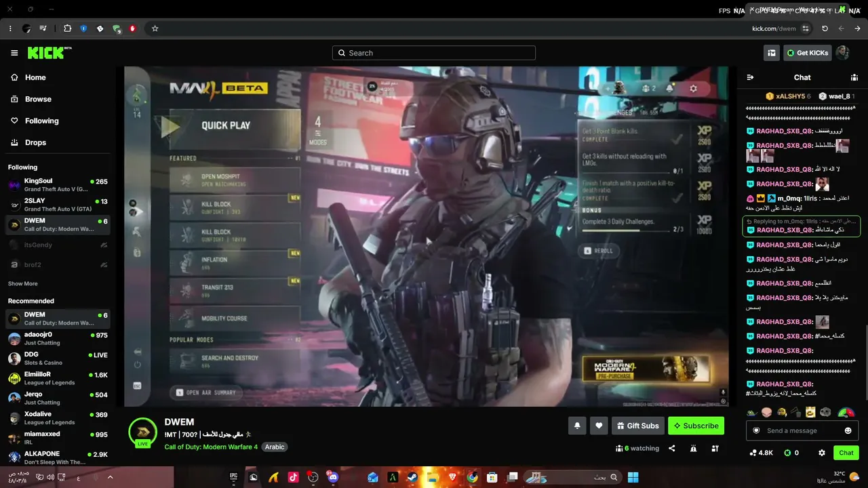868x488 pixels.
Task: Open the user profile avatar menu
Action: pos(843,53)
